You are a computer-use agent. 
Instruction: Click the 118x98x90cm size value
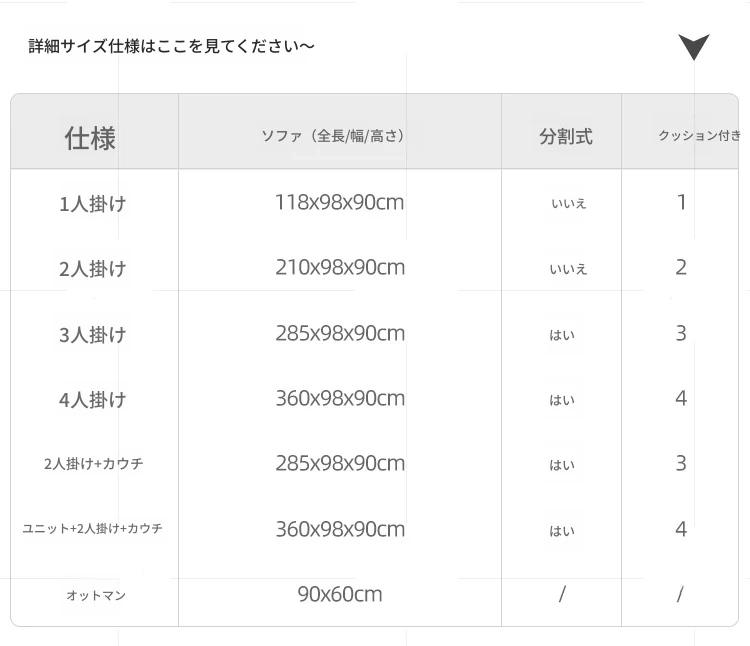click(340, 202)
